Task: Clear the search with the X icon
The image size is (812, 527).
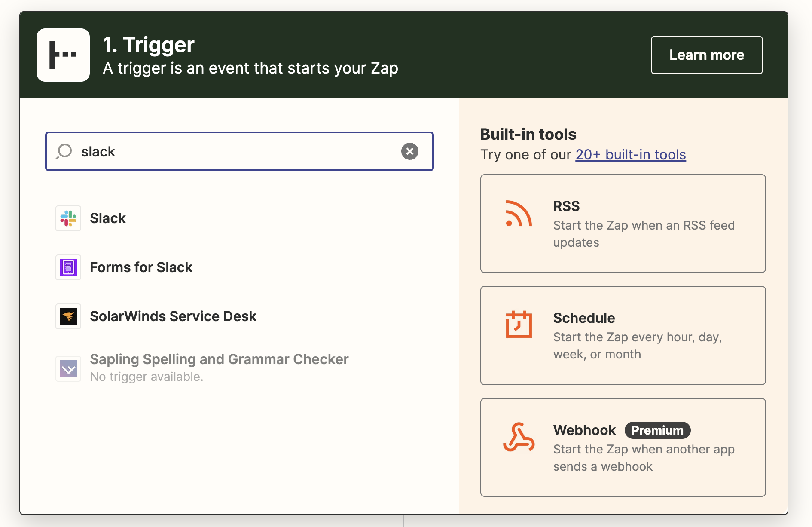Action: point(410,151)
